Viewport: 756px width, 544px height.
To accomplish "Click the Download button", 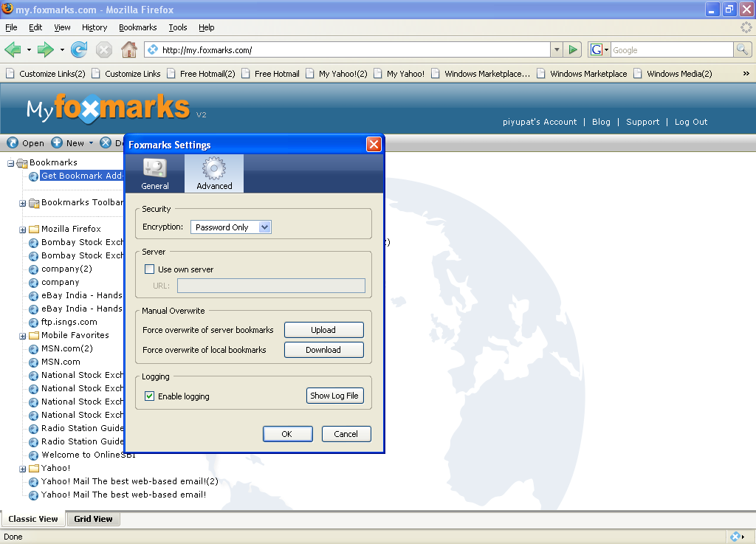I will (x=323, y=350).
